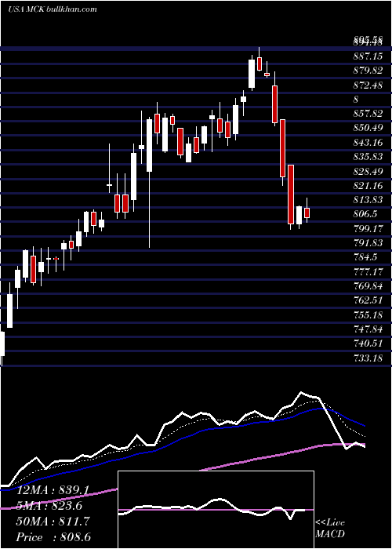Click the tall white candlestick peaking near 887
Image resolution: width=392 pixels, height=549 pixels.
tap(252, 74)
